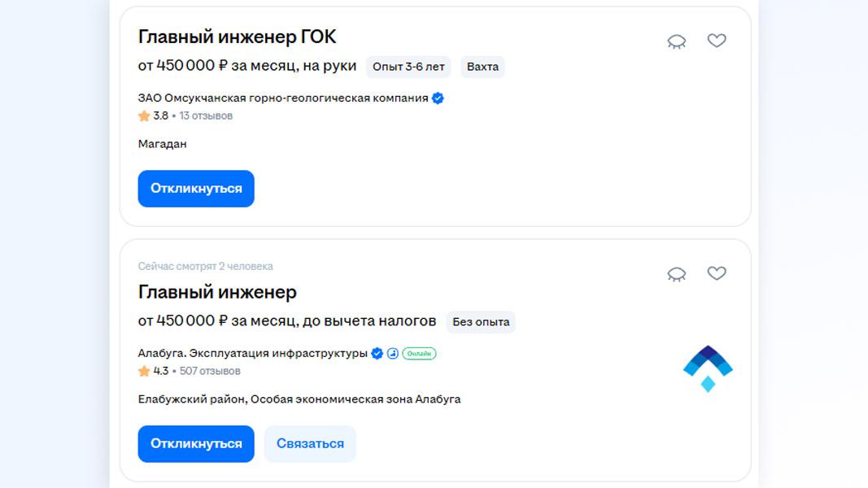The image size is (868, 488).
Task: Click the green Онлайн badge
Action: pyautogui.click(x=419, y=354)
